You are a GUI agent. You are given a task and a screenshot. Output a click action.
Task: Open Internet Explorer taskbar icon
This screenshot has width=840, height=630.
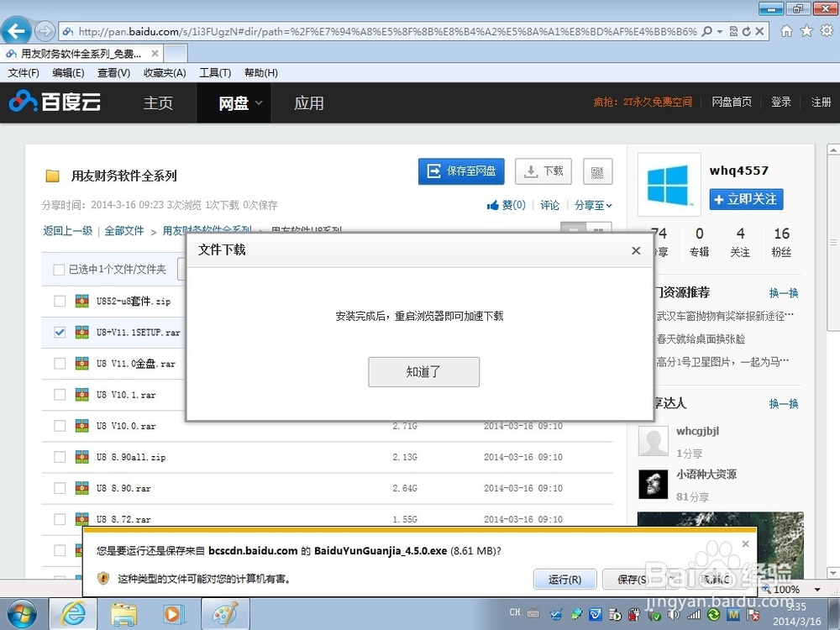click(x=73, y=614)
